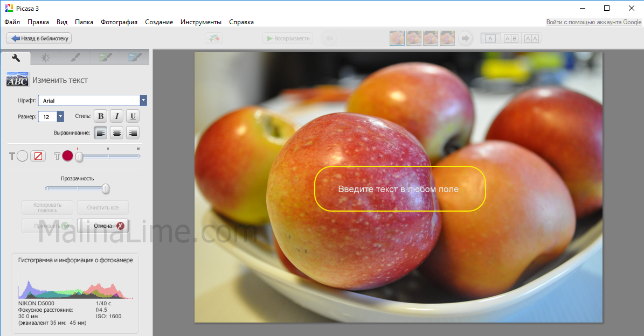
Task: Switch to the lighting tuning tab
Action: coord(46,57)
